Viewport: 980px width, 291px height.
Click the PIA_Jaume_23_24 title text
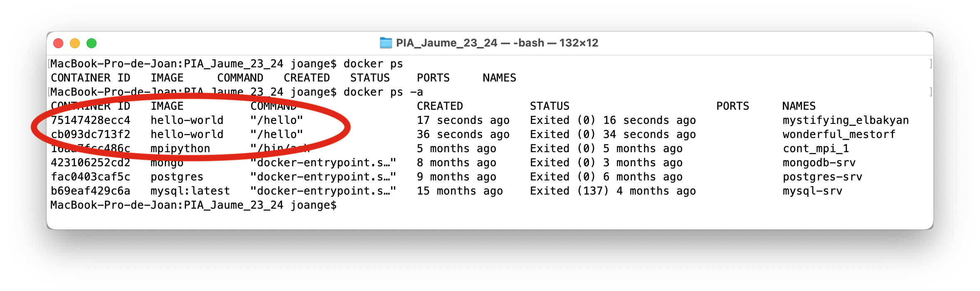coord(445,42)
